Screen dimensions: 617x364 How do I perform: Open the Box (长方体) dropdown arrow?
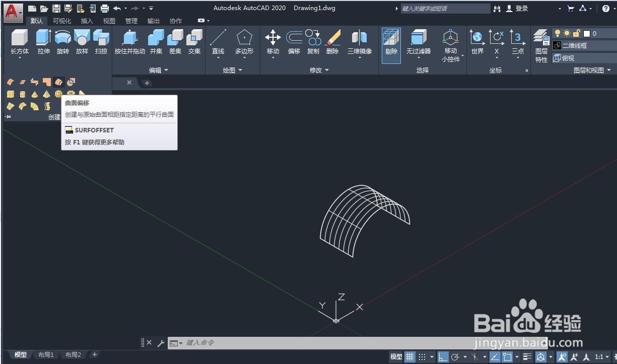[x=20, y=58]
